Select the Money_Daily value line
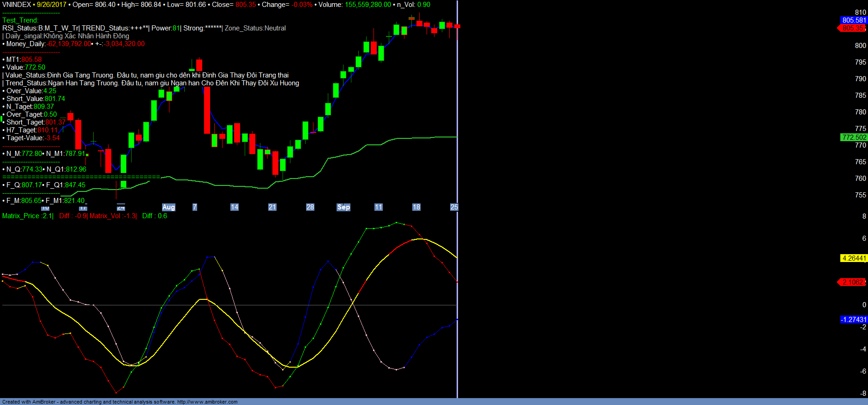The width and height of the screenshot is (868, 405). click(74, 44)
